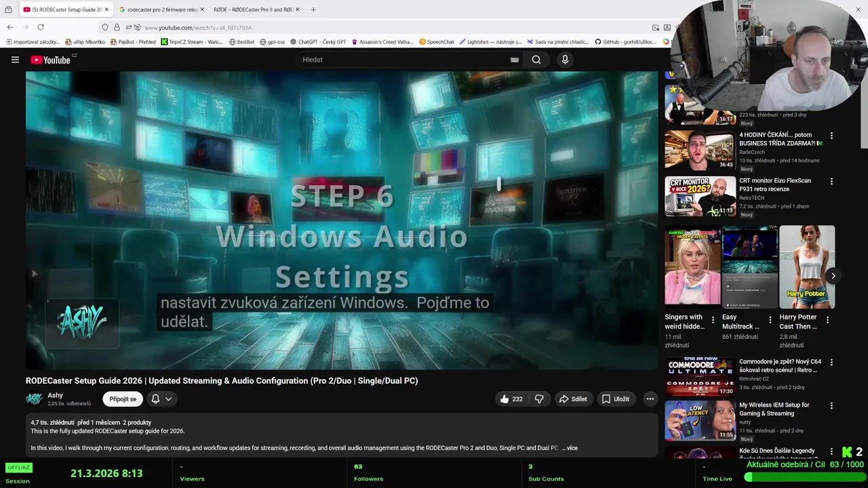Expand description with ...více
The image size is (868, 488).
pyautogui.click(x=570, y=448)
